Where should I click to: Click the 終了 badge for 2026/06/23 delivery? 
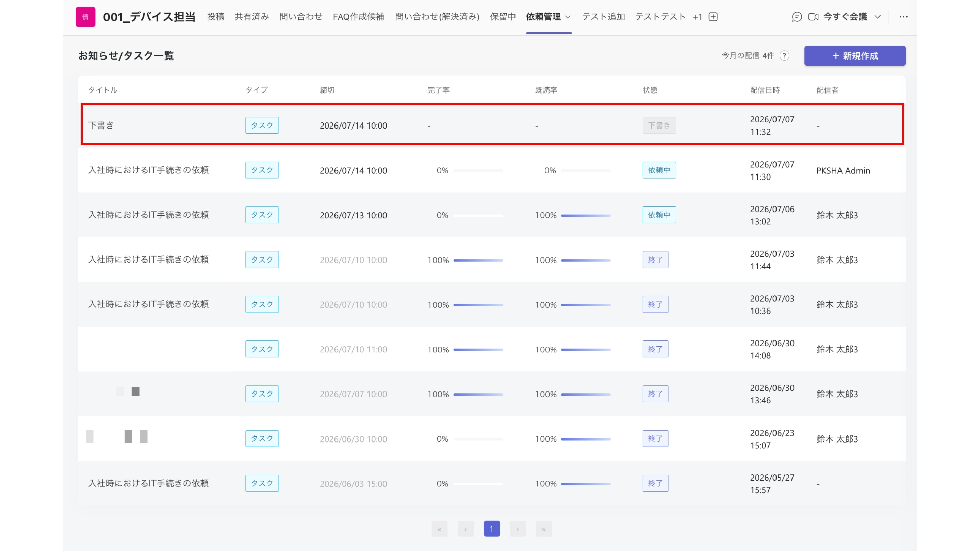[655, 438]
